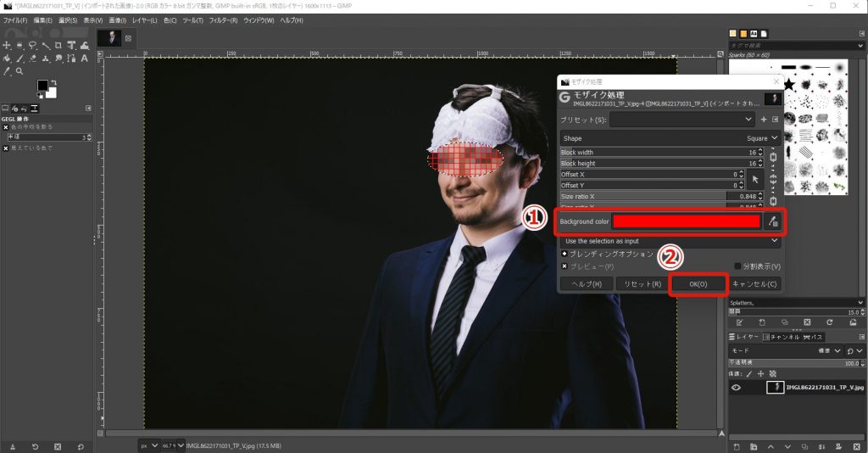
Task: Select the Color Picker eyedropper tool
Action: coord(8,71)
